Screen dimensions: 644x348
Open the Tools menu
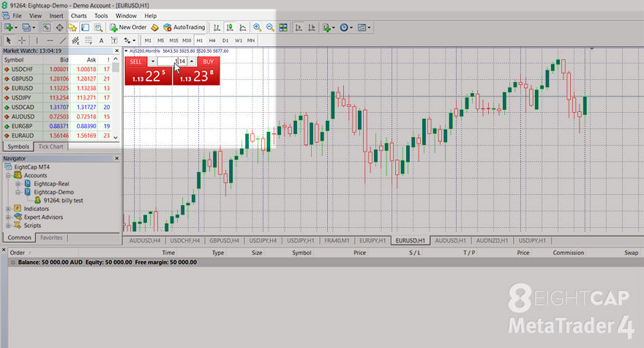101,15
